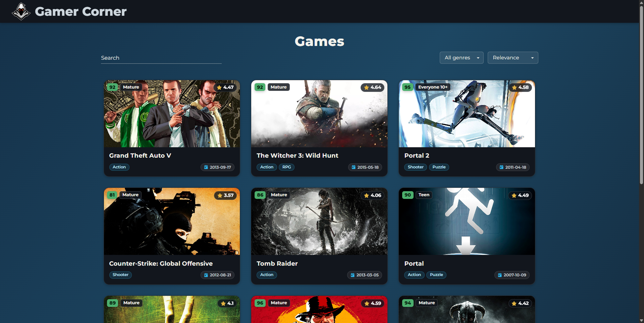This screenshot has width=644, height=323.
Task: Click the star rating icon on Portal 2
Action: click(x=515, y=88)
